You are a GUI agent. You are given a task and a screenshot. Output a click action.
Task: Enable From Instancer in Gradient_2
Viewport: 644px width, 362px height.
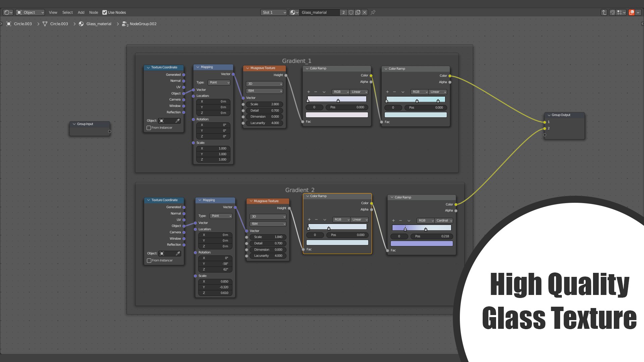click(x=149, y=260)
